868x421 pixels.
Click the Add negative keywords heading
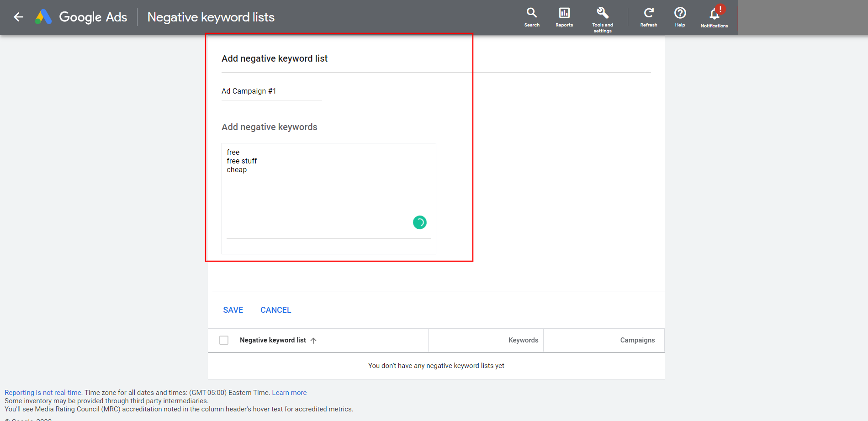[x=270, y=127]
